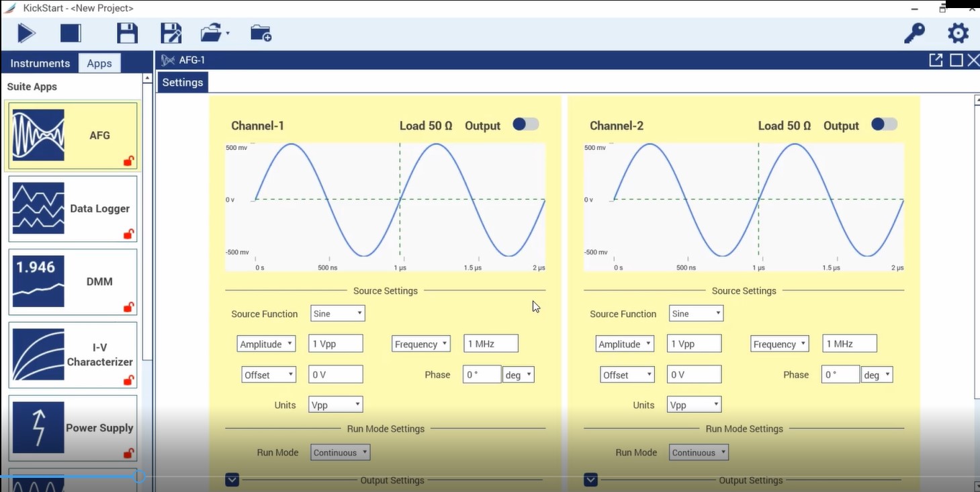Open Channel-1 Run Mode Continuous dropdown
The width and height of the screenshot is (980, 492).
(x=340, y=452)
